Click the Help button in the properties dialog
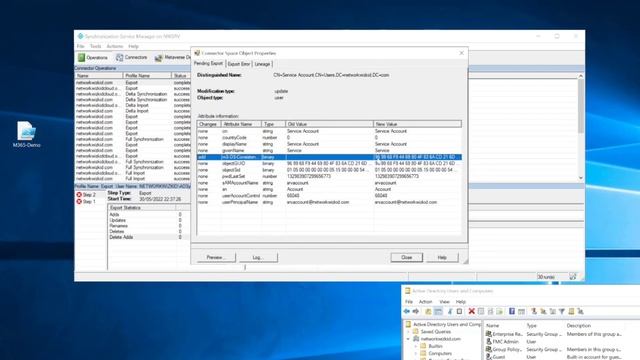640x360 pixels. pyautogui.click(x=442, y=258)
